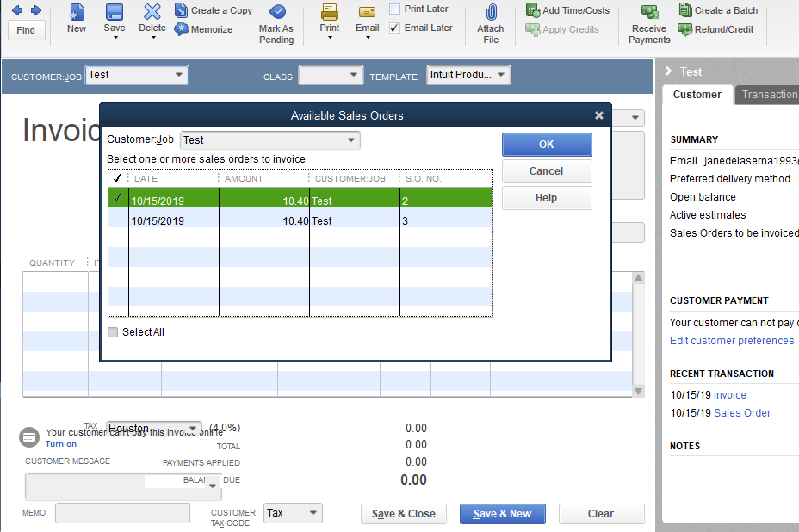Image resolution: width=799 pixels, height=532 pixels.
Task: Open the Save dropdown arrow
Action: (115, 38)
